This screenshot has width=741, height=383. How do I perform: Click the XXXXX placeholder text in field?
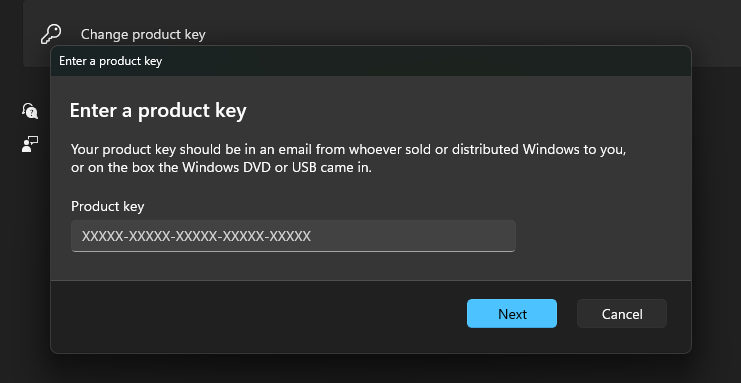pos(196,236)
